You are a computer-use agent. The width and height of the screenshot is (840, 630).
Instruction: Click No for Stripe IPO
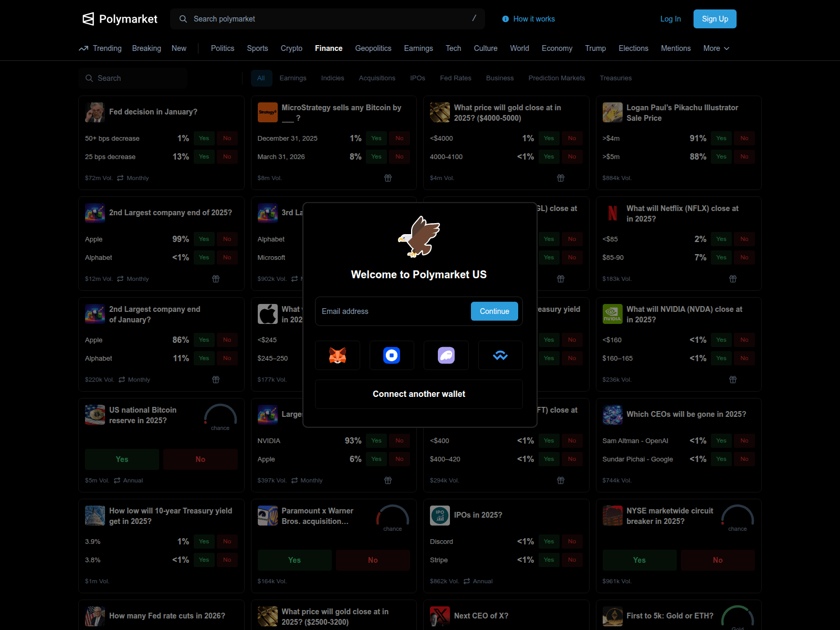572,560
